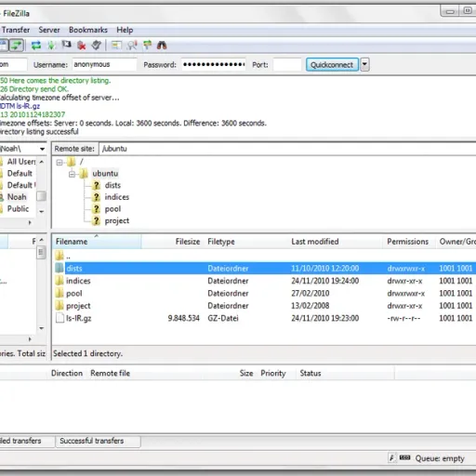Select project in the remote tree
This screenshot has width=476, height=476.
[117, 221]
